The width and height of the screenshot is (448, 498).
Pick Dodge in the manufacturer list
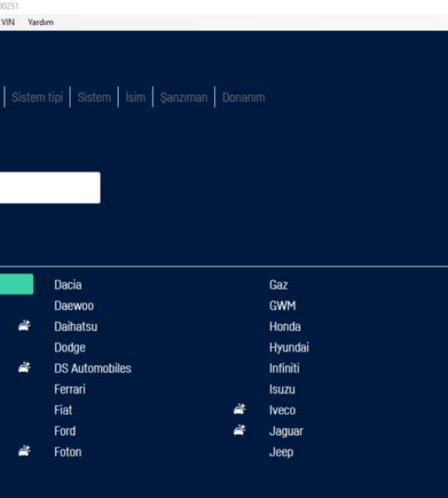click(x=70, y=348)
